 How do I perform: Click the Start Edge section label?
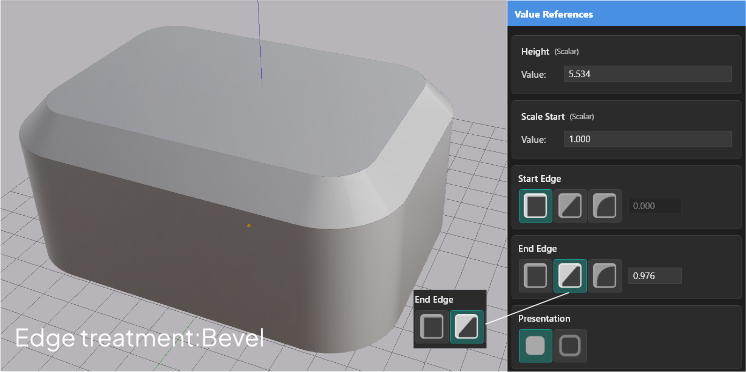540,179
